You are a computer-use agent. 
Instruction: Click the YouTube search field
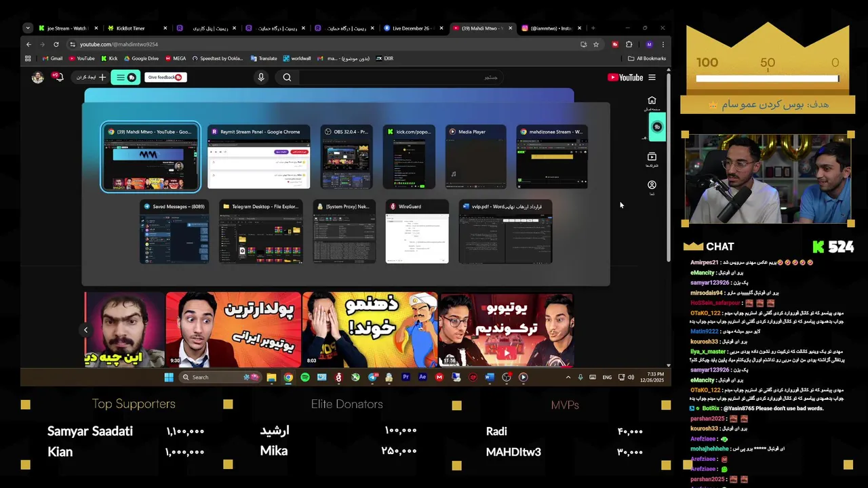coord(400,77)
